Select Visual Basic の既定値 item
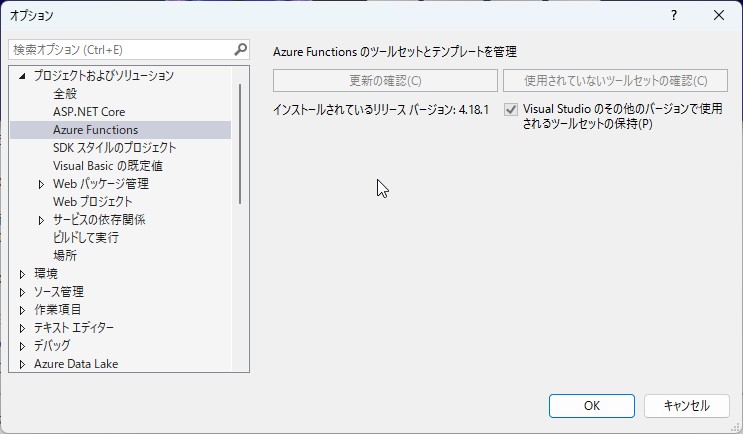The image size is (743, 434). pyautogui.click(x=108, y=166)
